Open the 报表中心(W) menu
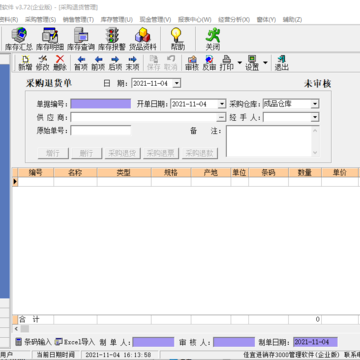Viewport: 360px width, 360px height. [x=195, y=20]
